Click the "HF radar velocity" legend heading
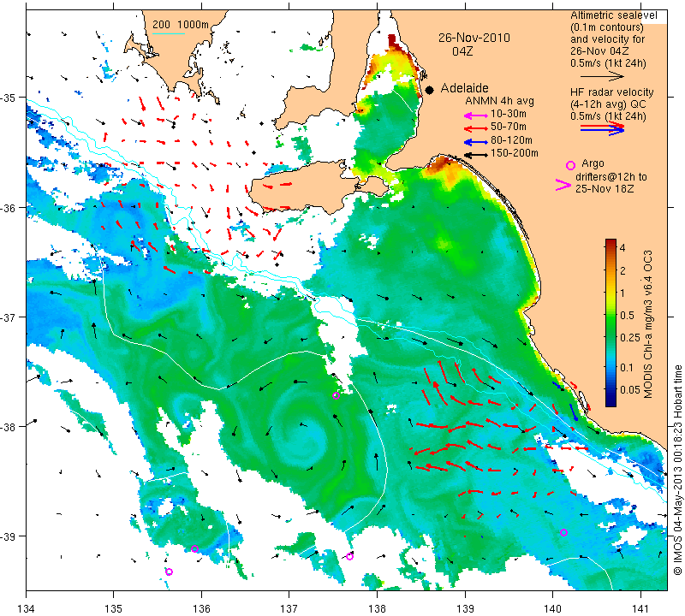The image size is (685, 616). (612, 92)
